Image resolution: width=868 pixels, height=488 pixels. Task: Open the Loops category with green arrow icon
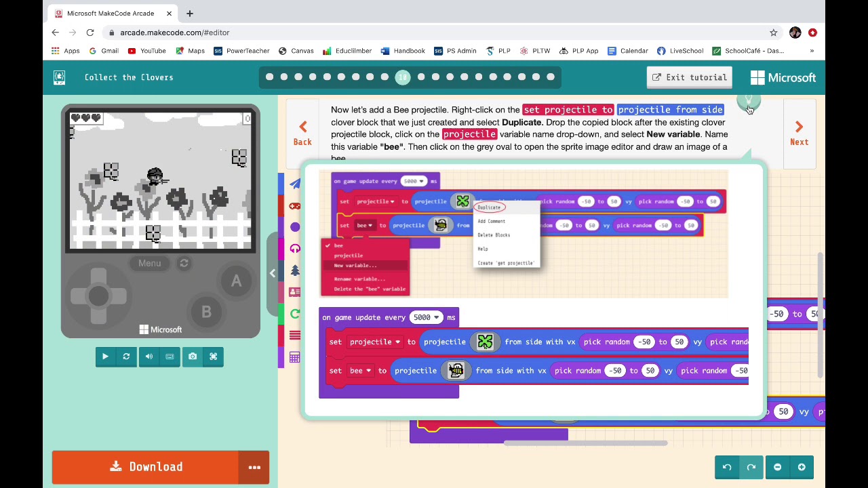click(294, 314)
